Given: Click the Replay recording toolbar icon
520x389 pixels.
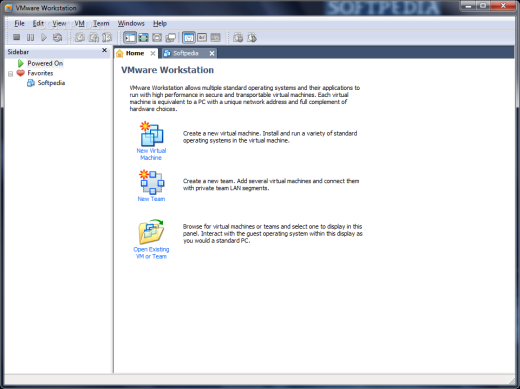Looking at the screenshot, I should point(252,38).
